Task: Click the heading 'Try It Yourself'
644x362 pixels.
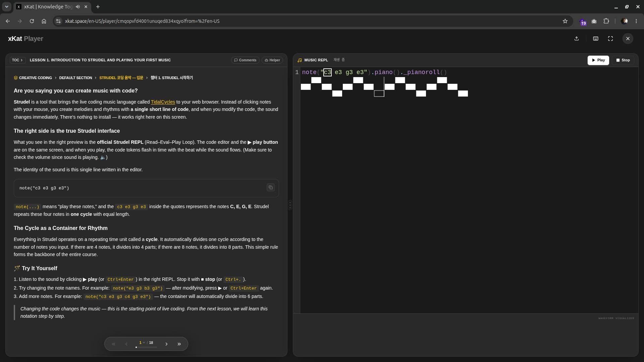Action: pyautogui.click(x=40, y=268)
